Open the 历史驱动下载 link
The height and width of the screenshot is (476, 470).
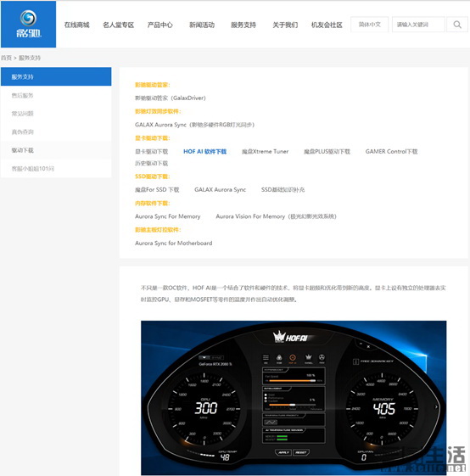(x=151, y=163)
